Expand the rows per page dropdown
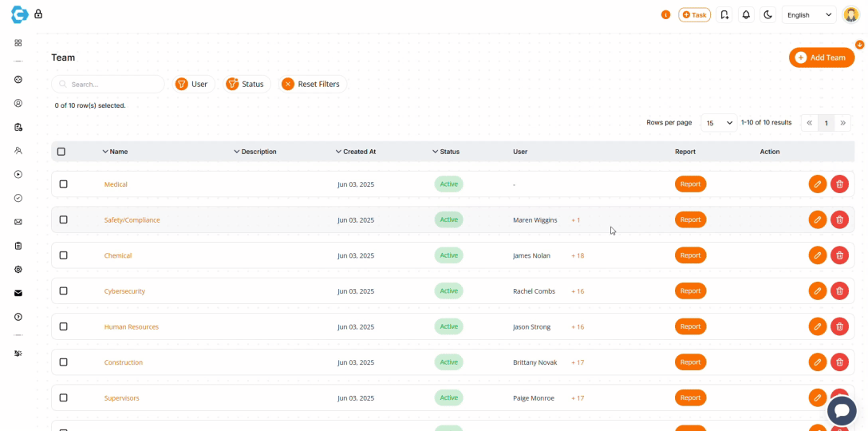 718,123
